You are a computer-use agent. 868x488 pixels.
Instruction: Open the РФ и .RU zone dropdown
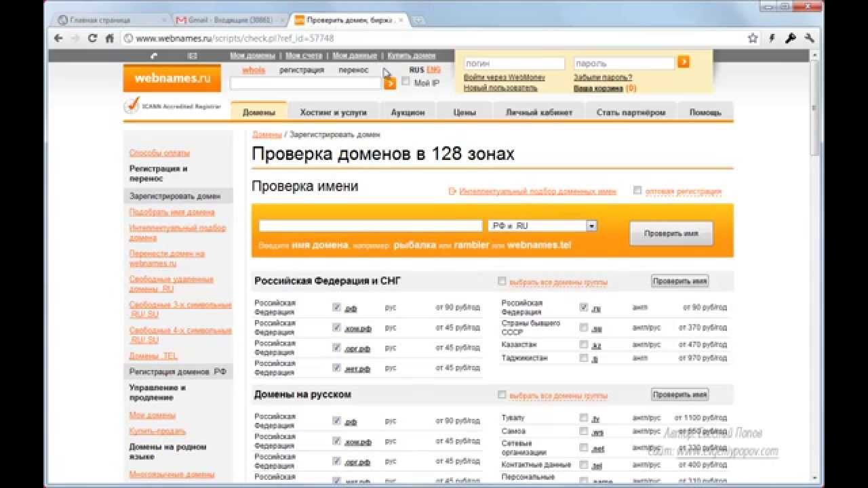pos(542,226)
